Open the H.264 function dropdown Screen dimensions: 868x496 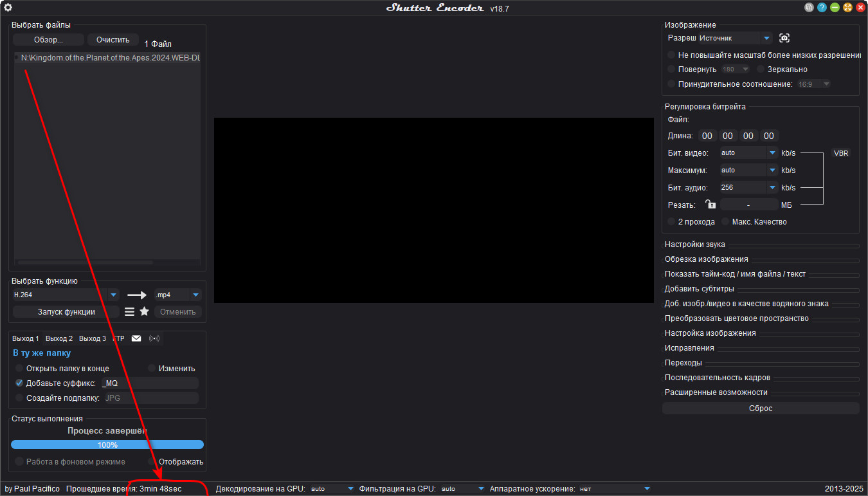66,295
